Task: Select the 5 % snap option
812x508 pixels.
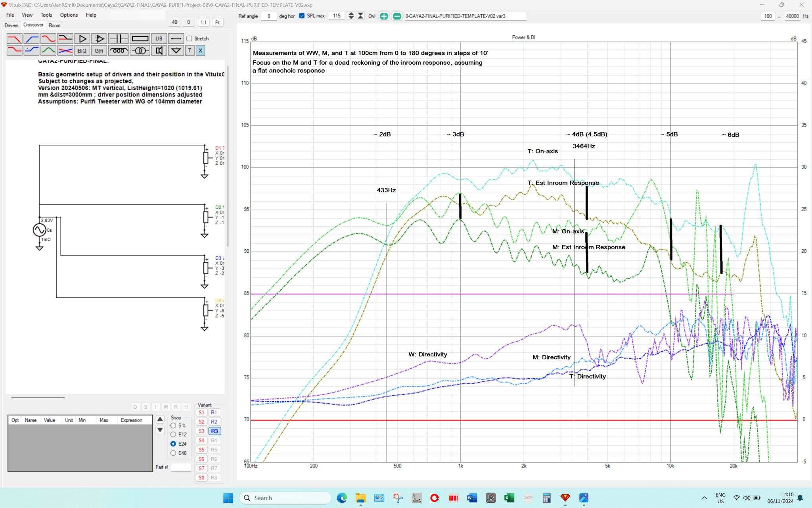Action: 173,425
